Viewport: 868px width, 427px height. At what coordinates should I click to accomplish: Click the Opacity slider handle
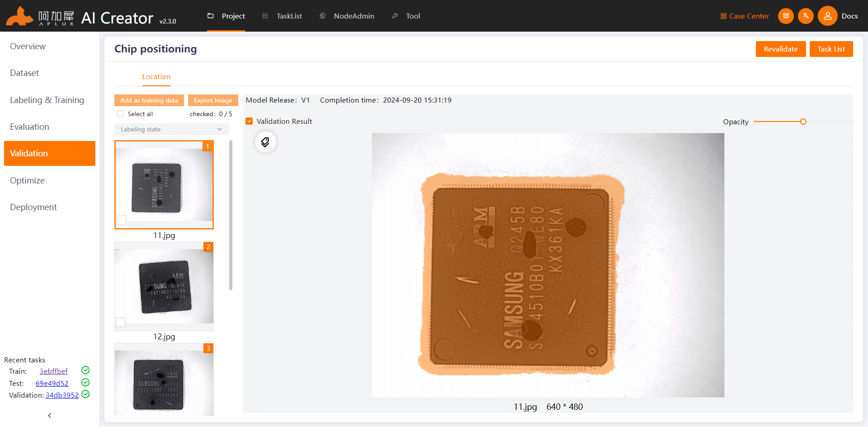tap(803, 122)
